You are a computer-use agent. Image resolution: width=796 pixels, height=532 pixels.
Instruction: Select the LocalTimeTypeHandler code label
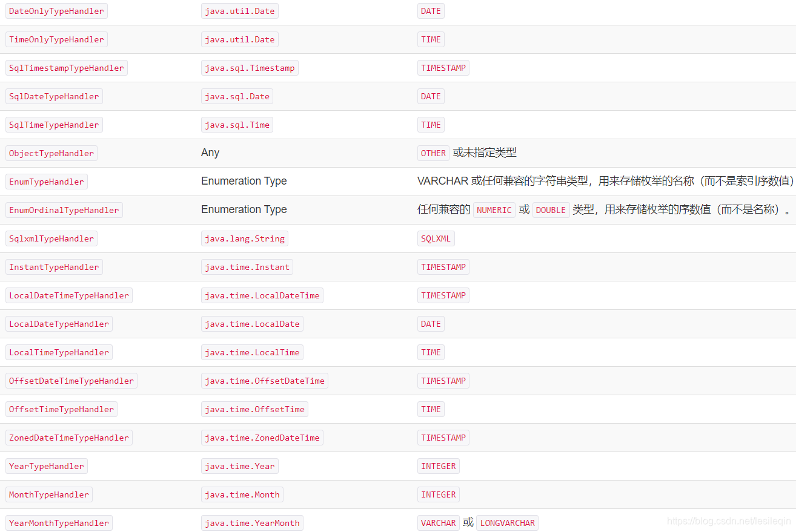pos(59,352)
